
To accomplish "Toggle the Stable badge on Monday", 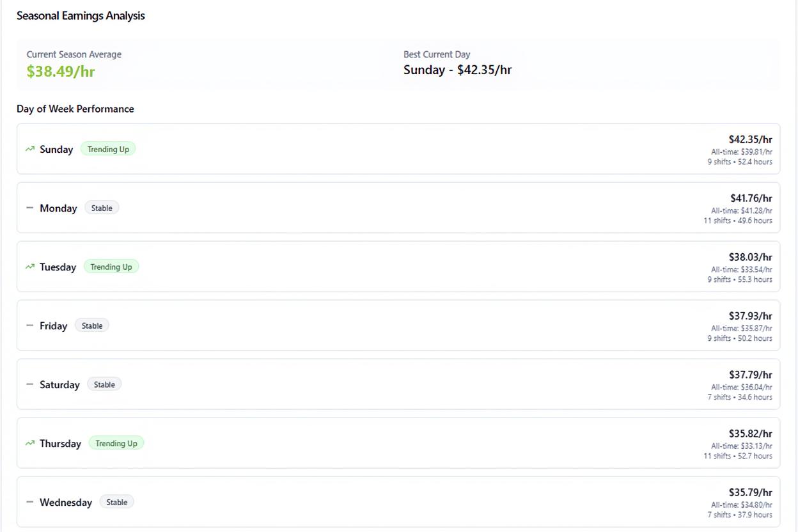I will click(102, 207).
